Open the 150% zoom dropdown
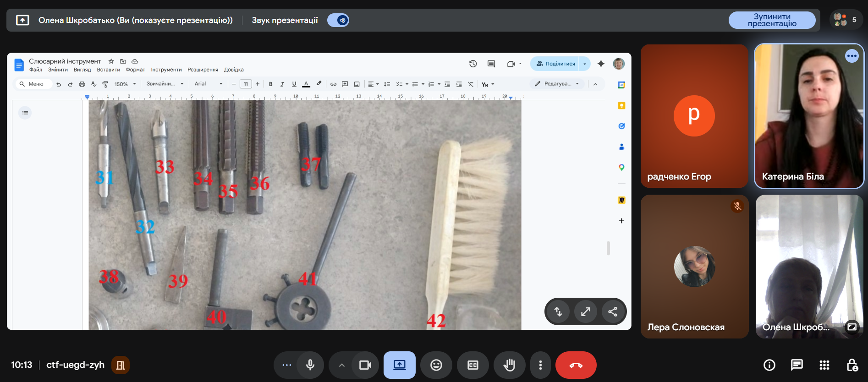Viewport: 868px width, 382px height. tap(125, 84)
